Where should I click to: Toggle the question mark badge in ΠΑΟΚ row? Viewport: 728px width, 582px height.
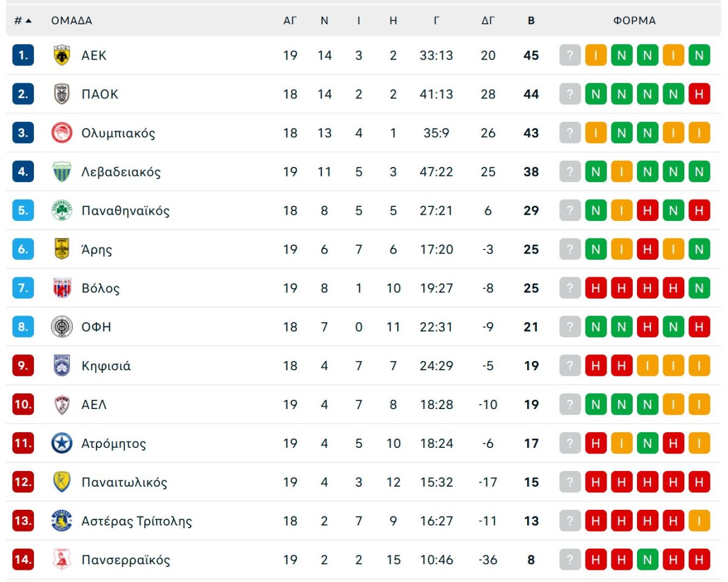point(569,93)
